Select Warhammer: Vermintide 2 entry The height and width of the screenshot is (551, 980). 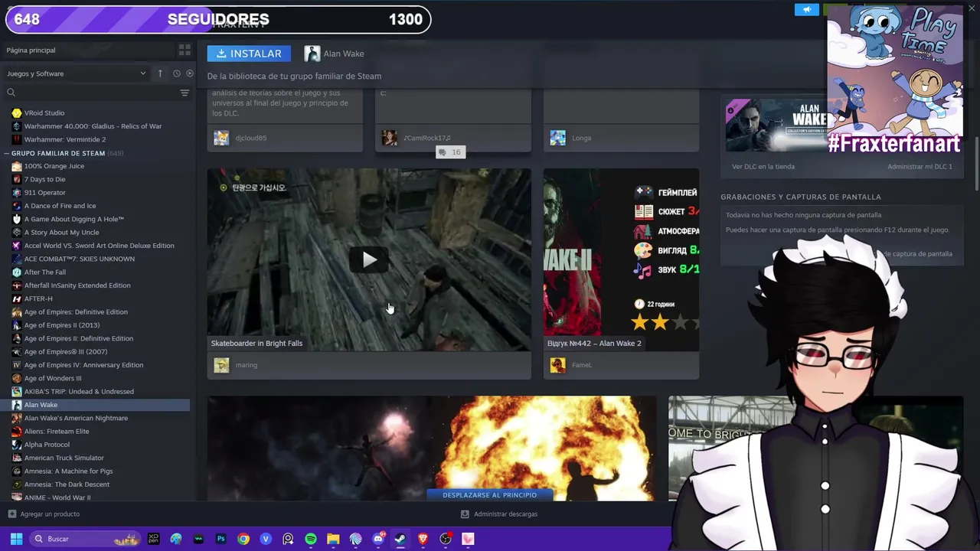coord(65,139)
